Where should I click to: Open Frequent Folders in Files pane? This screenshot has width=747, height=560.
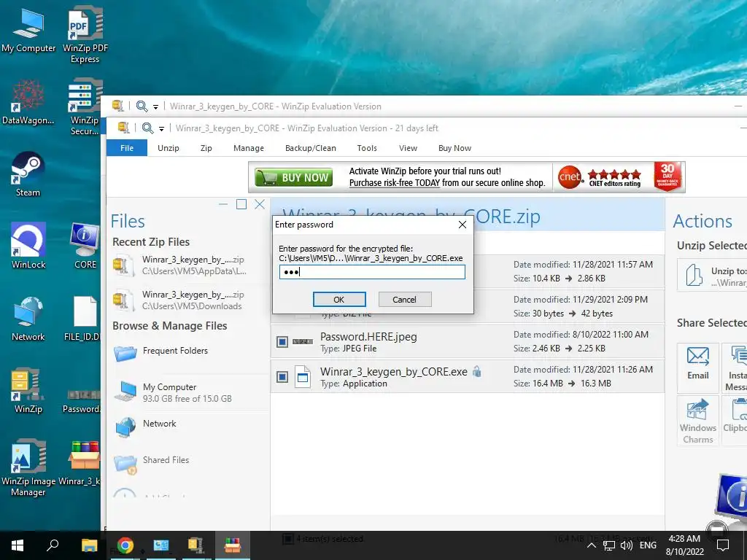click(x=162, y=352)
